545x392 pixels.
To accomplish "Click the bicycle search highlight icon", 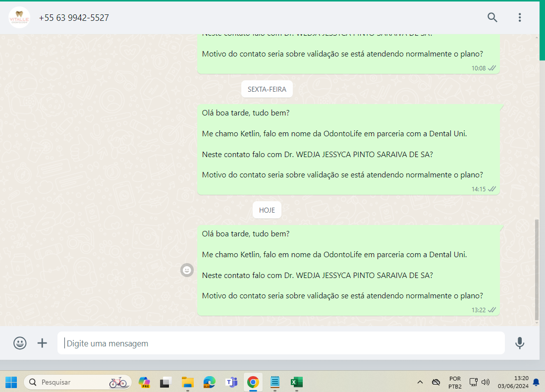I will (118, 382).
